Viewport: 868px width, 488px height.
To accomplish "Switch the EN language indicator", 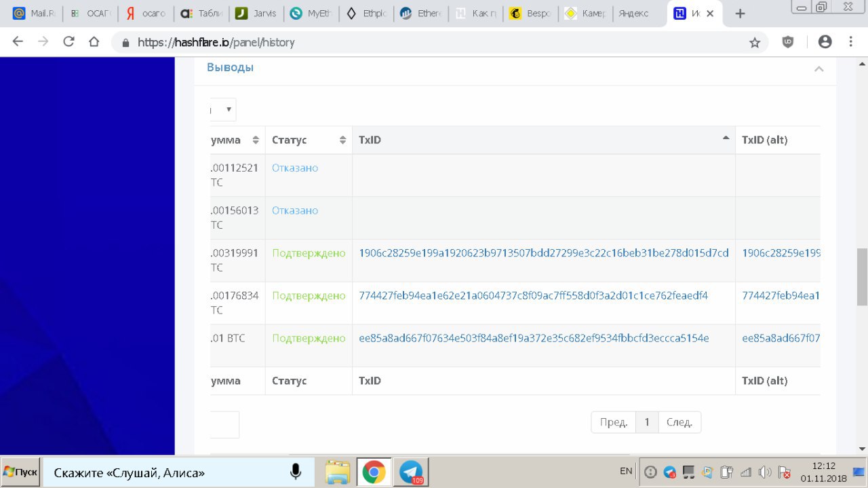I will pos(626,471).
